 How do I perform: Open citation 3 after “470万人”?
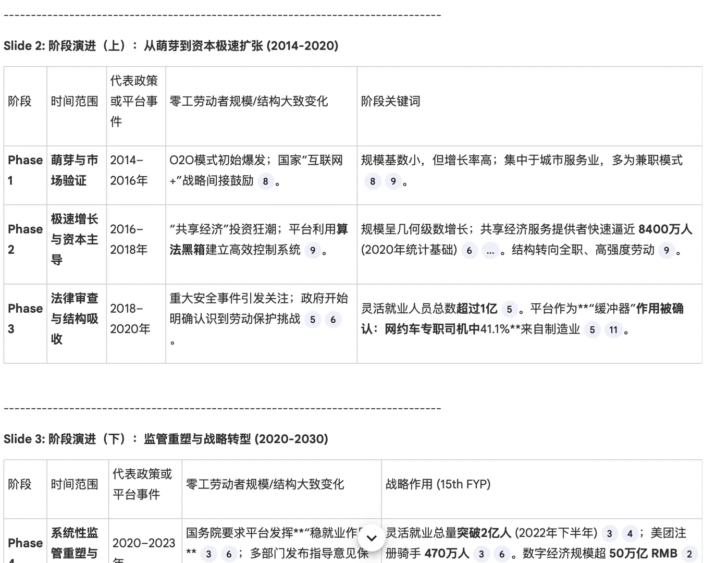click(481, 554)
